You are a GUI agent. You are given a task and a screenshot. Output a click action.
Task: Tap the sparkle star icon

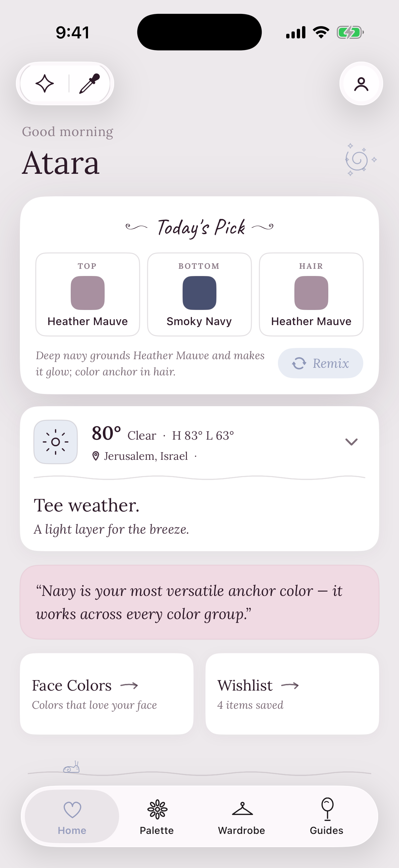[x=44, y=83]
